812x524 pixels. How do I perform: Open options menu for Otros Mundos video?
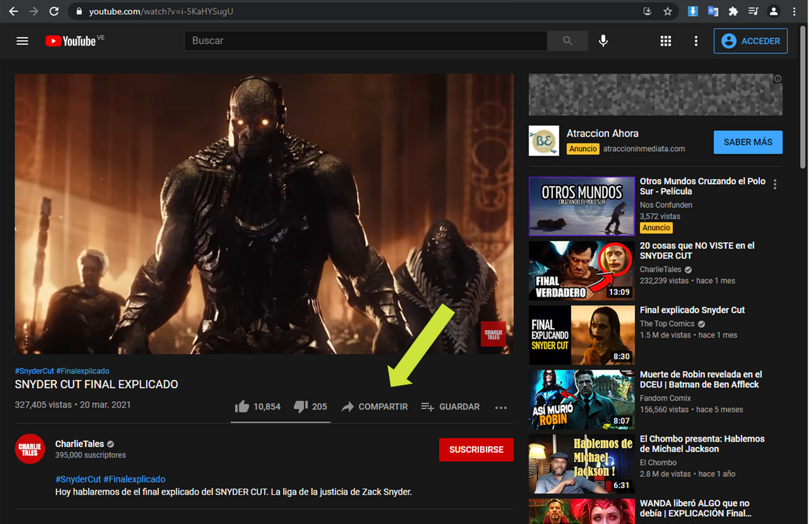(x=775, y=185)
